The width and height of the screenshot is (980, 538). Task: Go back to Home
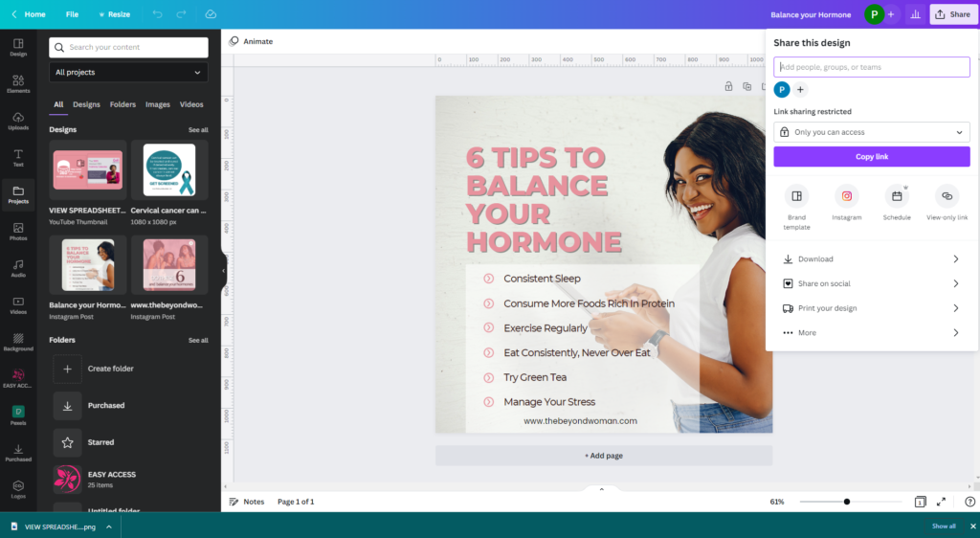[29, 13]
